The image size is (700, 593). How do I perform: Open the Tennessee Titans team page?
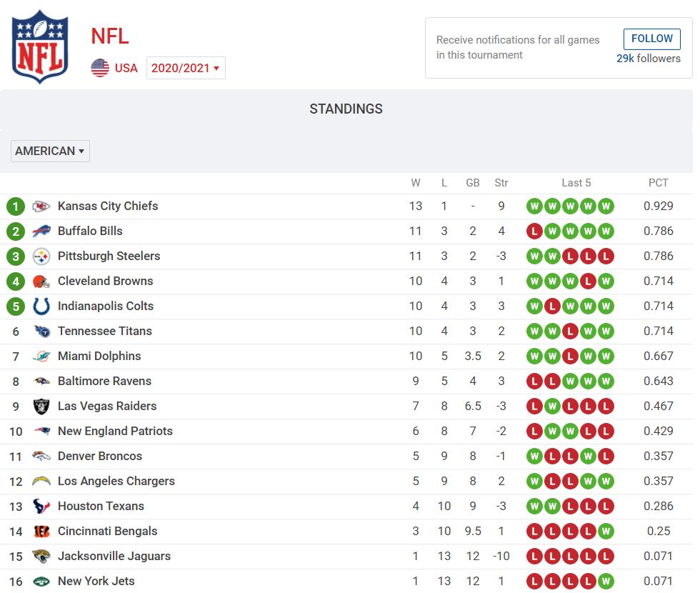pyautogui.click(x=105, y=331)
